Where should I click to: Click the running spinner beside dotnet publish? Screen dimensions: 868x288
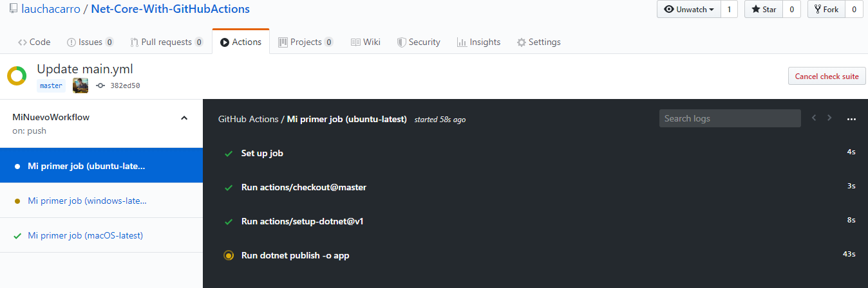tap(228, 255)
